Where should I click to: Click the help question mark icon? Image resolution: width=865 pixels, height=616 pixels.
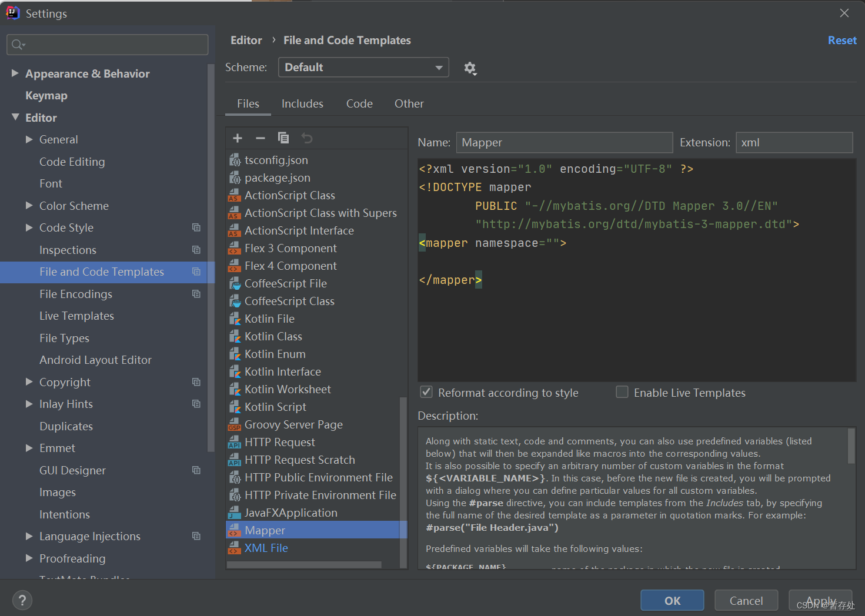pos(22,600)
